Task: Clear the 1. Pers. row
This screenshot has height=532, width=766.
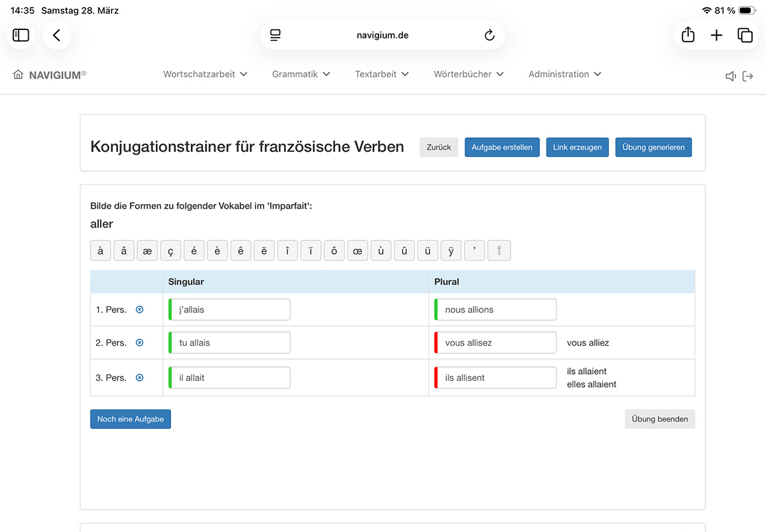Action: coord(140,309)
